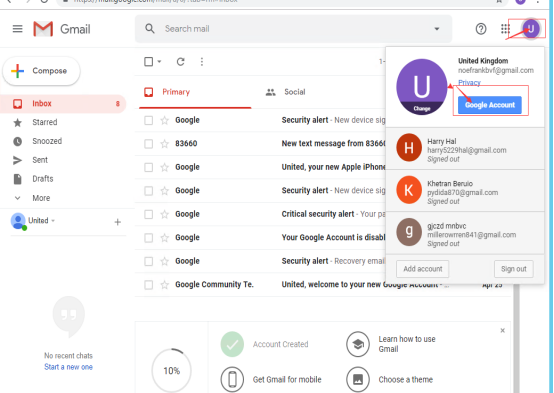Check the Critical security alert checkbox

pyautogui.click(x=148, y=214)
